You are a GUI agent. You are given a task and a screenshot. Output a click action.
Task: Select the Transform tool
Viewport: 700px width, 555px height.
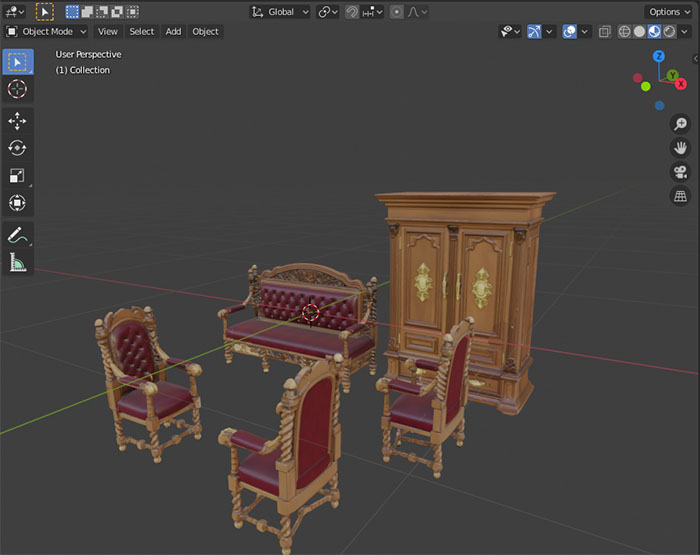click(x=18, y=203)
